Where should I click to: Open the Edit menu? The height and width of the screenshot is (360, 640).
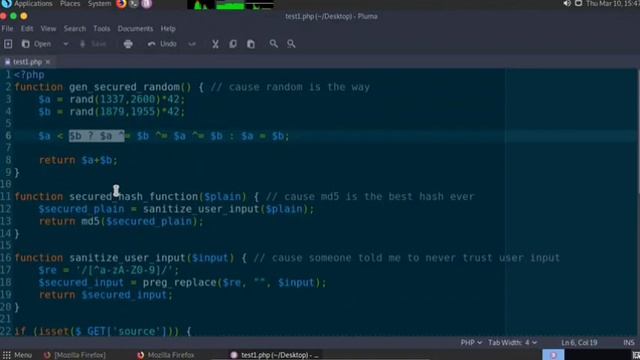point(27,29)
